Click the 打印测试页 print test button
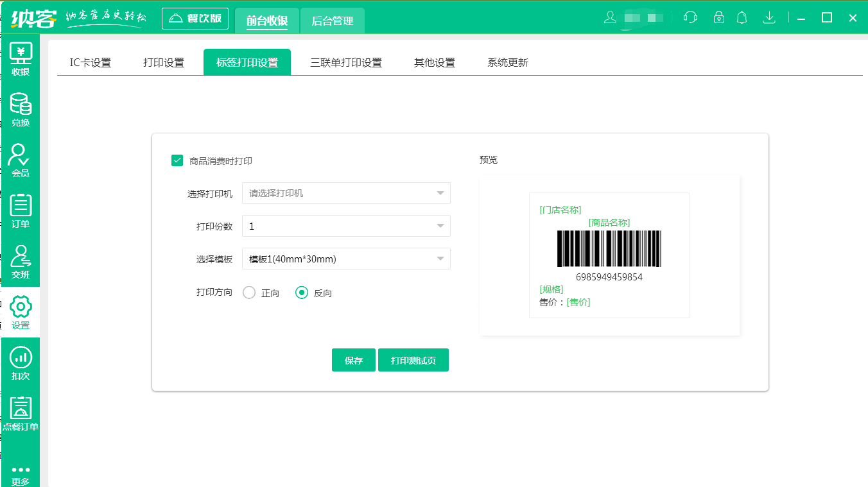Image resolution: width=868 pixels, height=487 pixels. click(413, 361)
